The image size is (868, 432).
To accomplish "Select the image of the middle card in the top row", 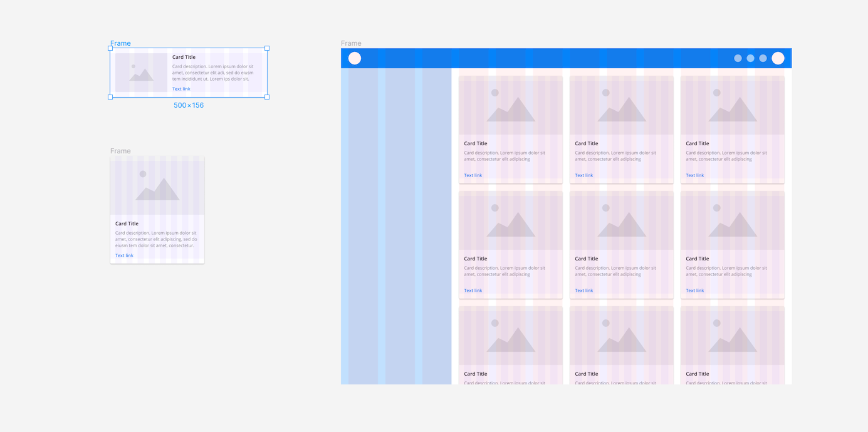I will tap(622, 105).
